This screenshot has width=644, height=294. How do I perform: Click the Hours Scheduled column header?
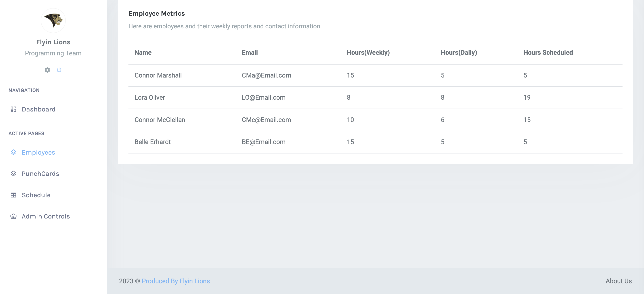[548, 53]
